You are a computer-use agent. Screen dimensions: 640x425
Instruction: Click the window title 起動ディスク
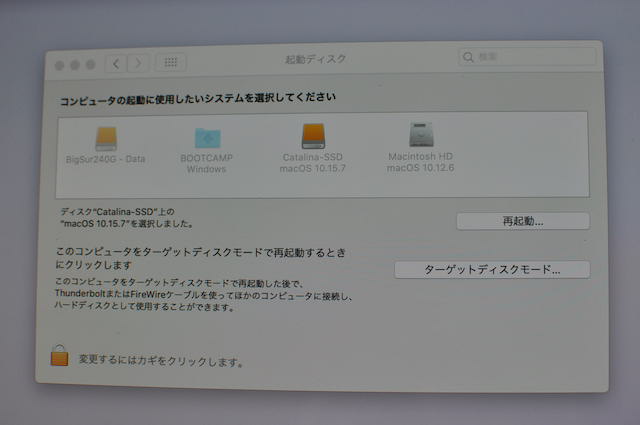315,59
